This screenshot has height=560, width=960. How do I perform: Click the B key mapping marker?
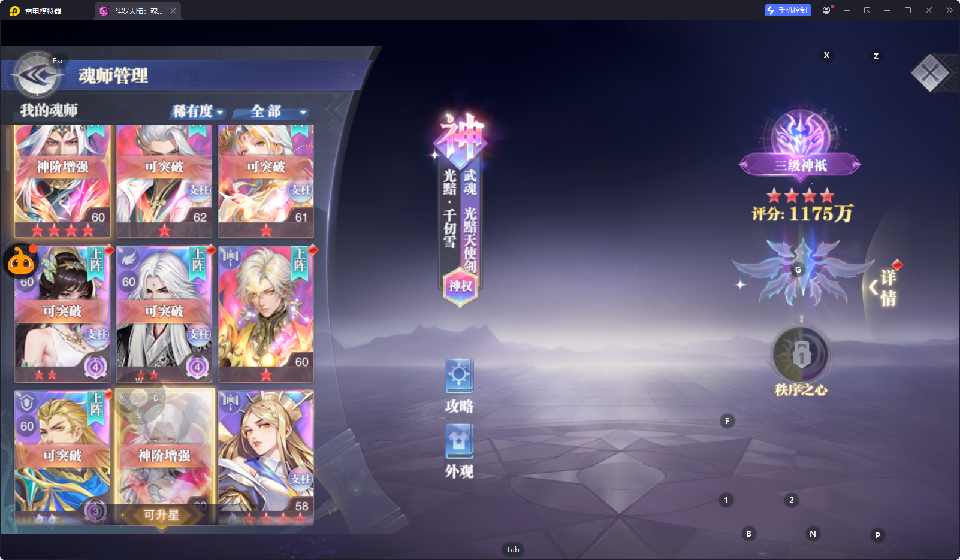tap(748, 534)
